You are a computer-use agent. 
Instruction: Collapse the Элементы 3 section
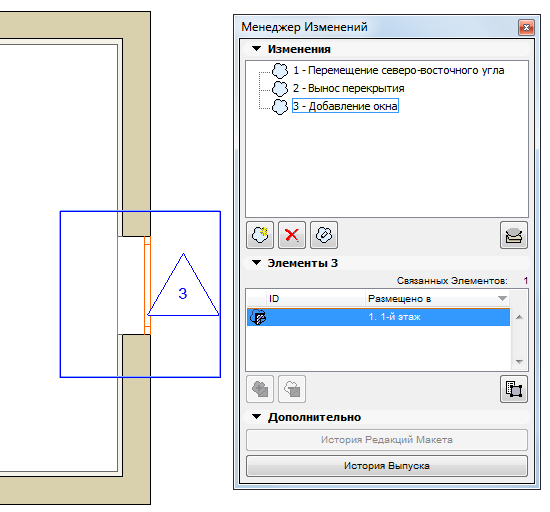pyautogui.click(x=257, y=263)
